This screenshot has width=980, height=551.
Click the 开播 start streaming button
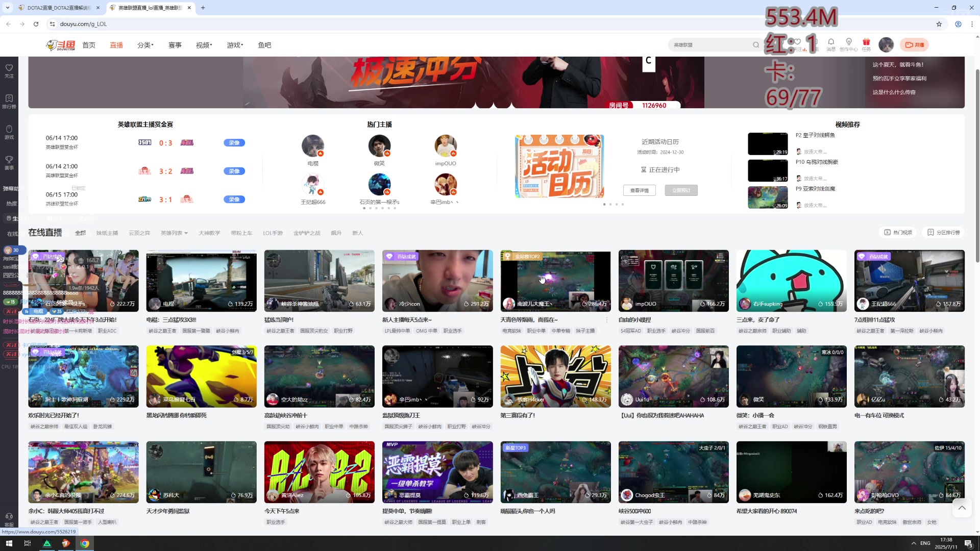[914, 45]
